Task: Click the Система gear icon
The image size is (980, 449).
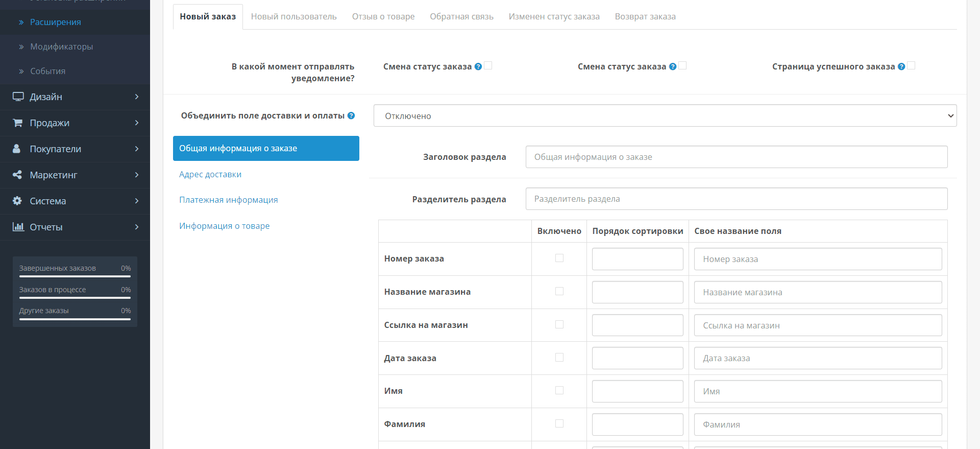Action: click(x=17, y=201)
